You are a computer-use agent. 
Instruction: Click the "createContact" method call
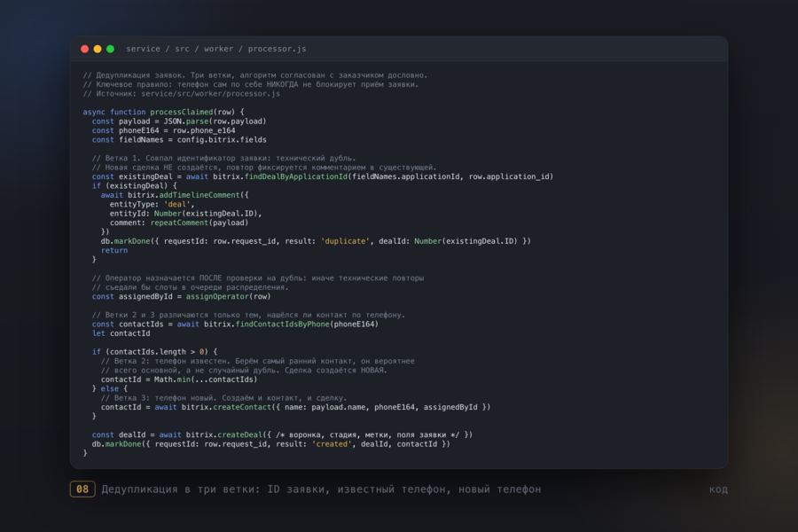point(242,407)
